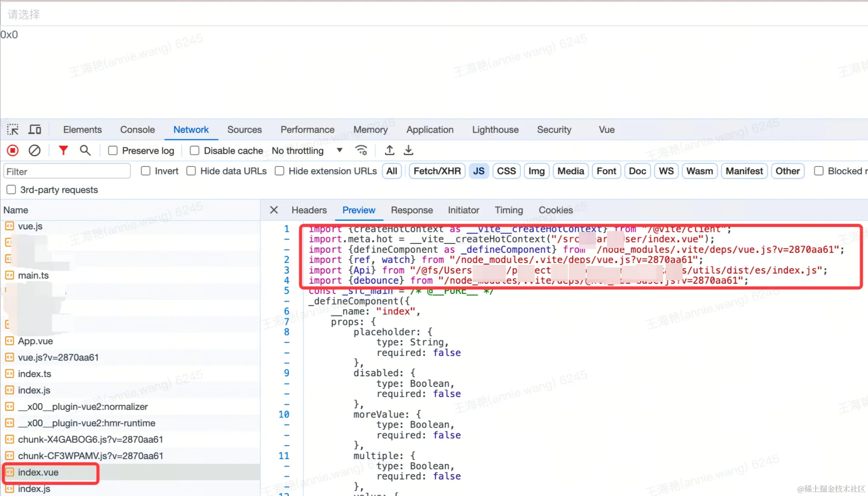Clear the network log
This screenshot has height=496, width=868.
pos(34,150)
